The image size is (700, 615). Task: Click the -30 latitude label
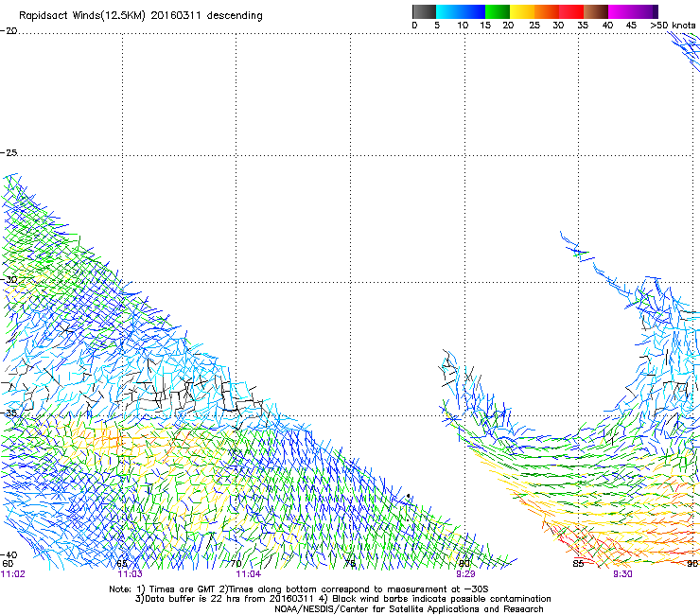pos(9,279)
